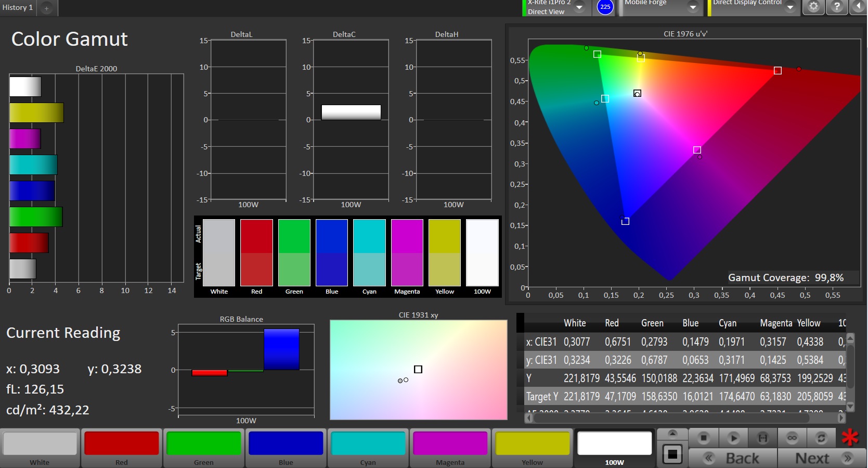Image resolution: width=868 pixels, height=468 pixels.
Task: Expand the Direct Display Control dropdown
Action: pyautogui.click(x=790, y=7)
